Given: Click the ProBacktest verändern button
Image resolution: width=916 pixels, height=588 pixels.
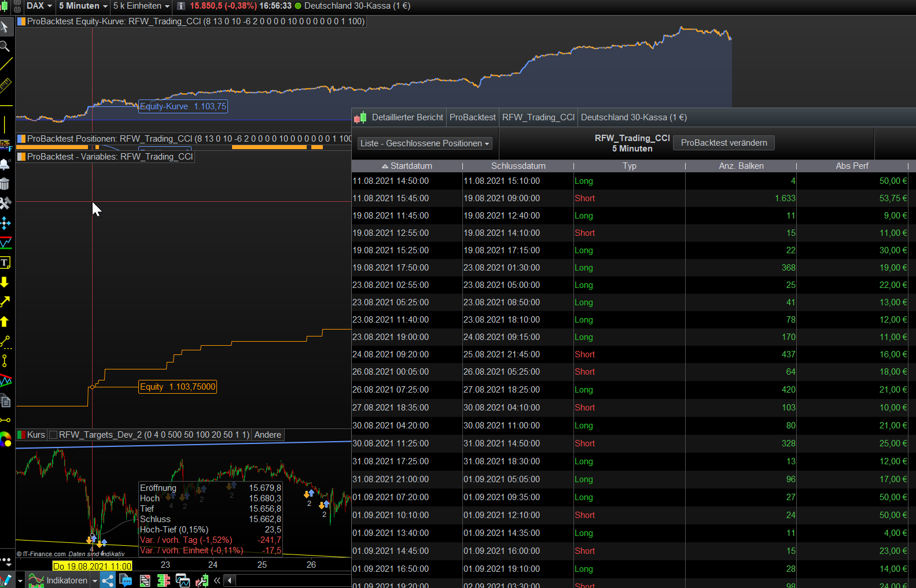Looking at the screenshot, I should click(724, 143).
